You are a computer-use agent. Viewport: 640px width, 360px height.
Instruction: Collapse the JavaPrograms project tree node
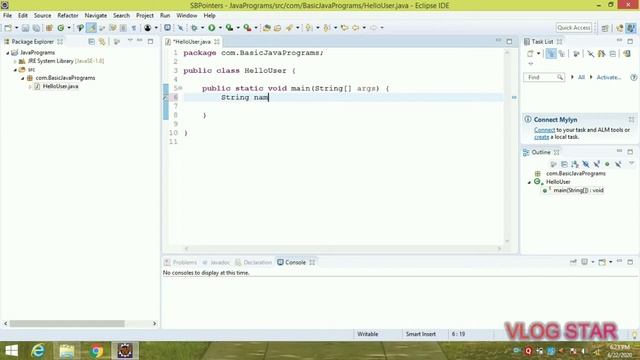7,53
